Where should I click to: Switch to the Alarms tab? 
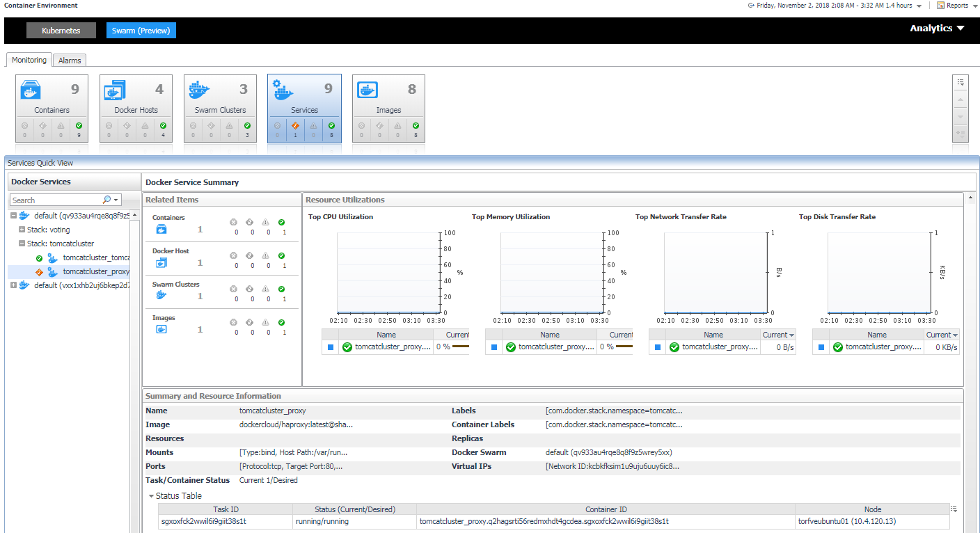[x=70, y=61]
